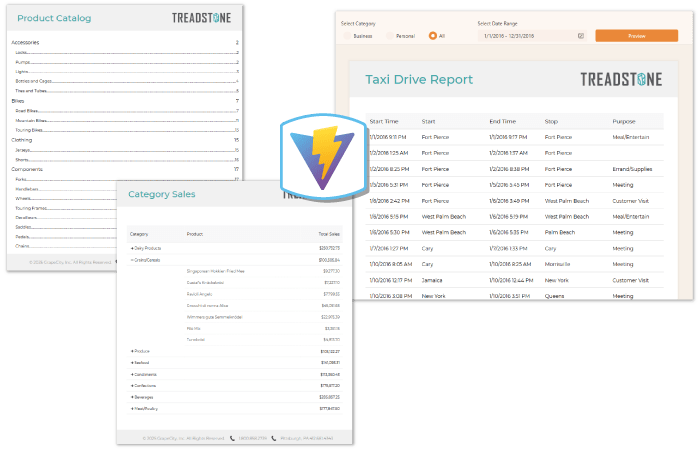This screenshot has height=450, width=698.
Task: Click the Product Catalog title
Action: 54,18
